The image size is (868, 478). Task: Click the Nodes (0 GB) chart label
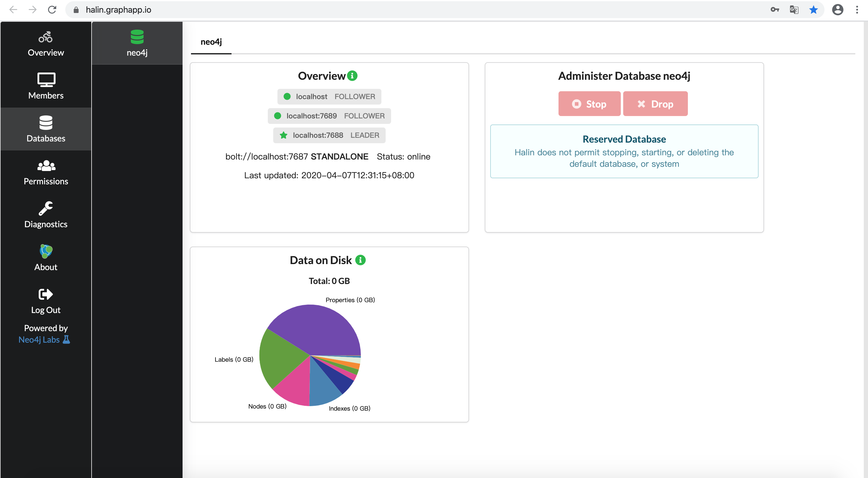(x=267, y=406)
